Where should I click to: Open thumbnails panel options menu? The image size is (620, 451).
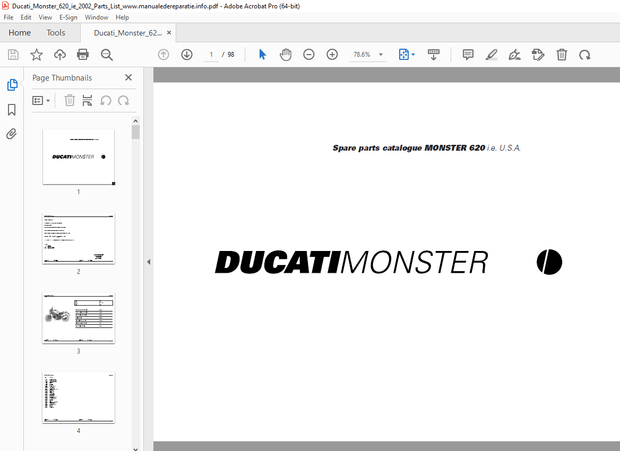click(x=41, y=101)
